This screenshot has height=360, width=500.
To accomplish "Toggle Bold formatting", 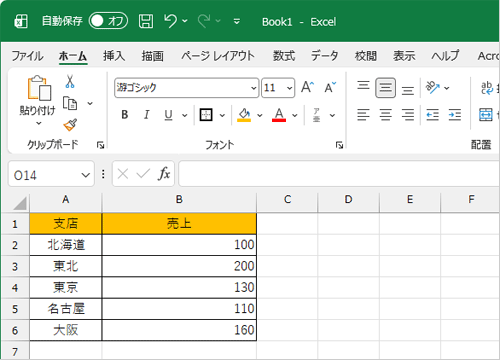I will (125, 115).
